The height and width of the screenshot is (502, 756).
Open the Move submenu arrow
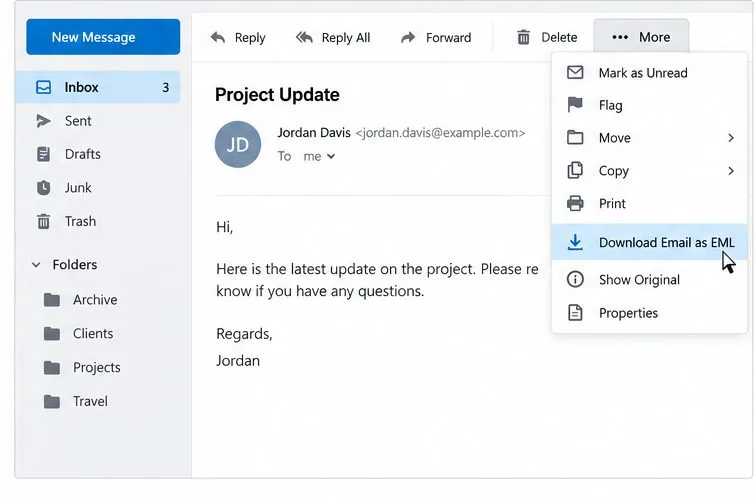(731, 138)
